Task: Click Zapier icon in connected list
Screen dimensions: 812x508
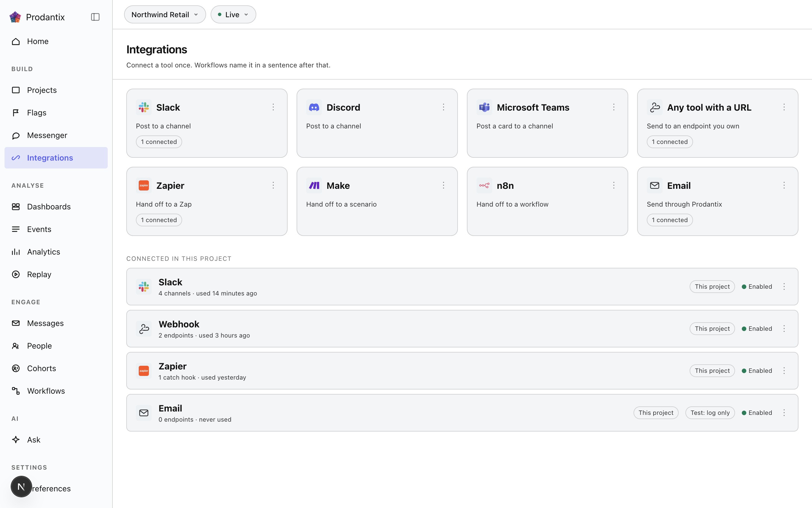Action: click(x=144, y=371)
